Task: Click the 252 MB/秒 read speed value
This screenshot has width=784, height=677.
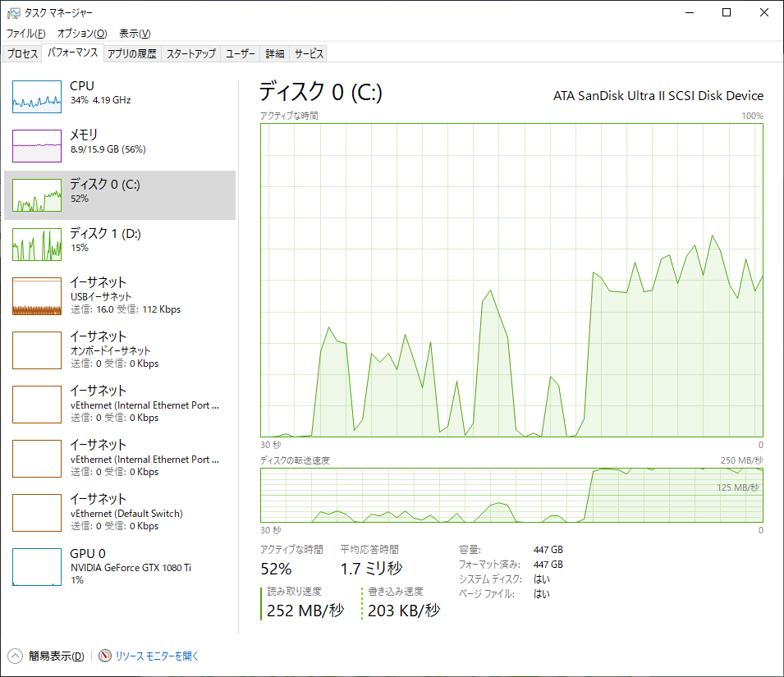Action: (x=305, y=611)
